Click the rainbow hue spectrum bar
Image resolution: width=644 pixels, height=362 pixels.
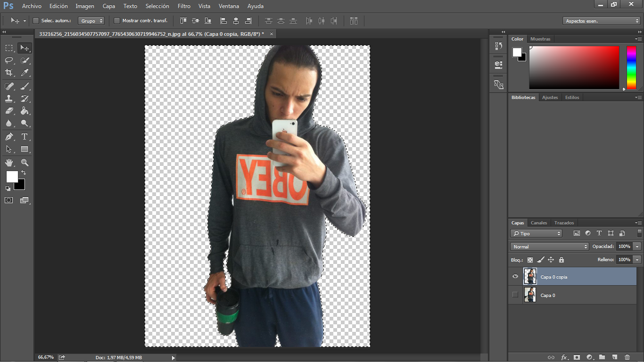point(631,67)
